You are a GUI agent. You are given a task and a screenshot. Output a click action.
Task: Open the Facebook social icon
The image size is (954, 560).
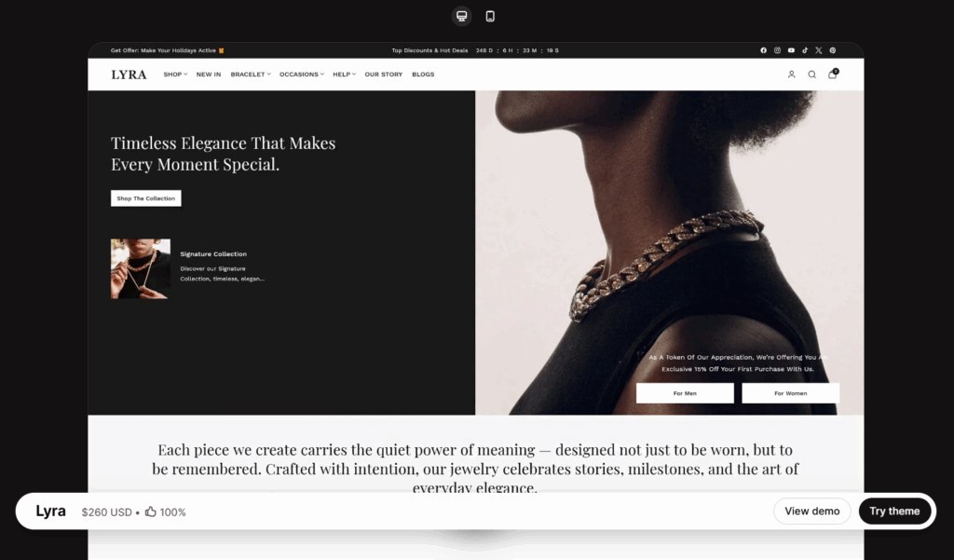764,50
